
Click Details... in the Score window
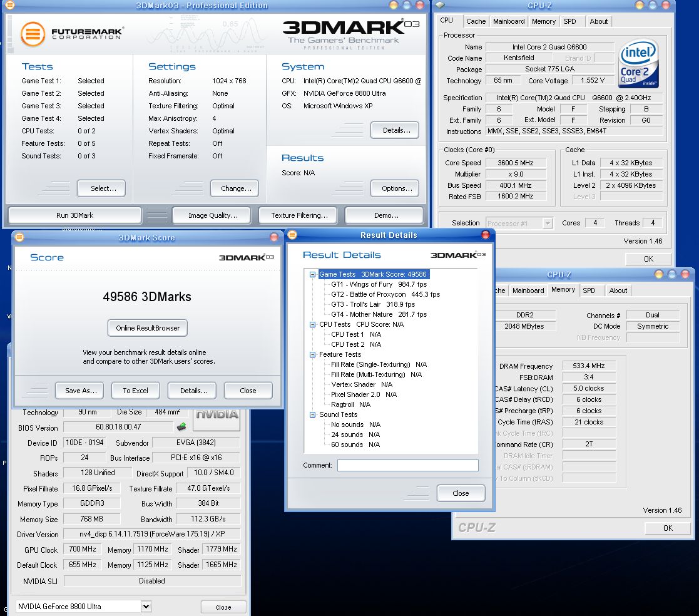[x=192, y=390]
